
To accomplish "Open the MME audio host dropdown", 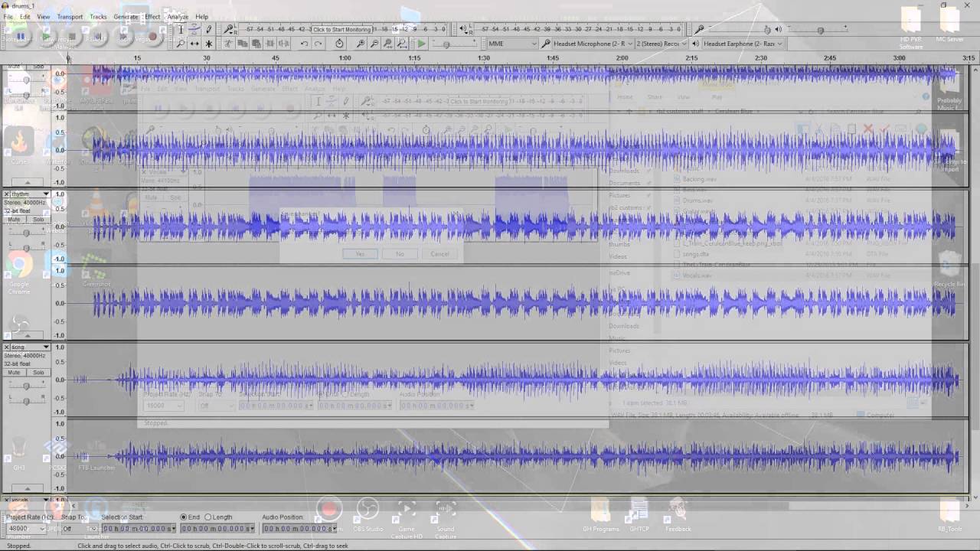I will (x=512, y=44).
